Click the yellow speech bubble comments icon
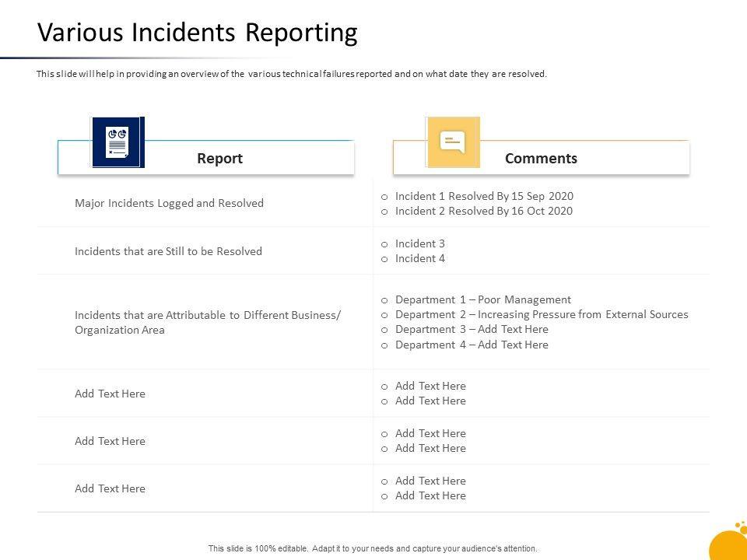The width and height of the screenshot is (747, 560). (x=452, y=142)
